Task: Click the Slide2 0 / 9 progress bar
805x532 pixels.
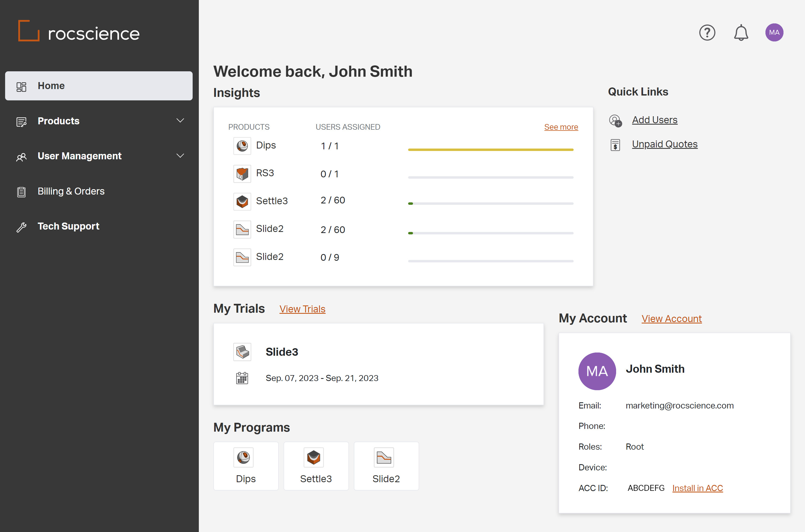Action: click(490, 261)
